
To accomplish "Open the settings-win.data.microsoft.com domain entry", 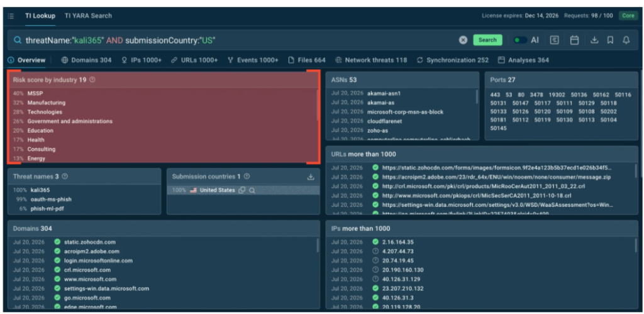I will tap(106, 289).
